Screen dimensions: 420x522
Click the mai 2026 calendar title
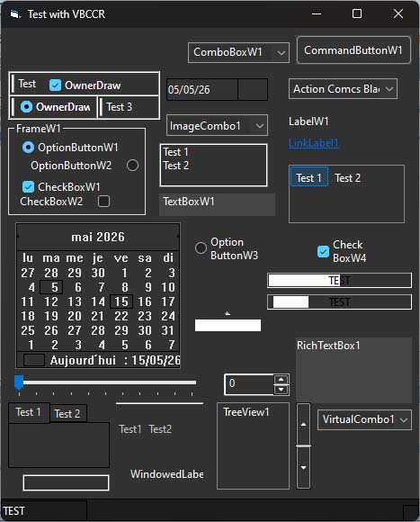click(x=98, y=237)
